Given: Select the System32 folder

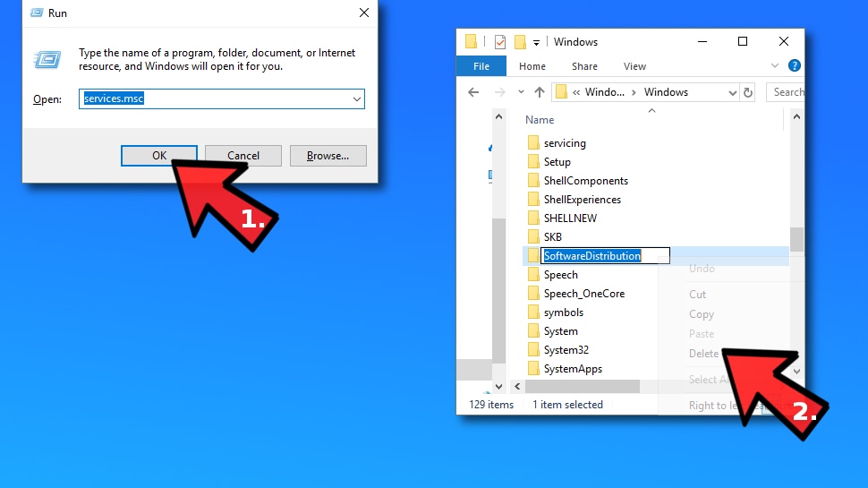Looking at the screenshot, I should pyautogui.click(x=566, y=350).
